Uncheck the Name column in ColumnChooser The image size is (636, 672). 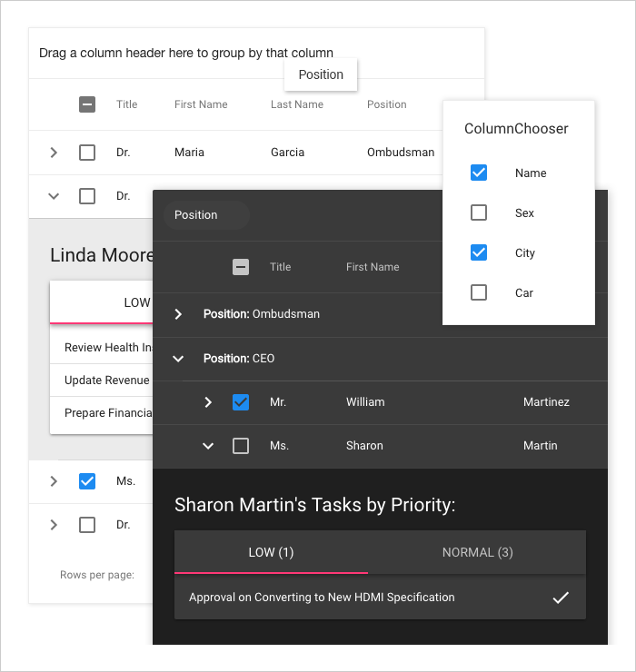coord(479,173)
